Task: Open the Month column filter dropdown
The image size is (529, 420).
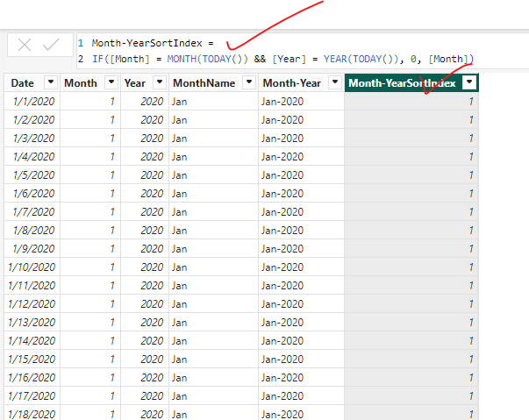Action: (111, 82)
